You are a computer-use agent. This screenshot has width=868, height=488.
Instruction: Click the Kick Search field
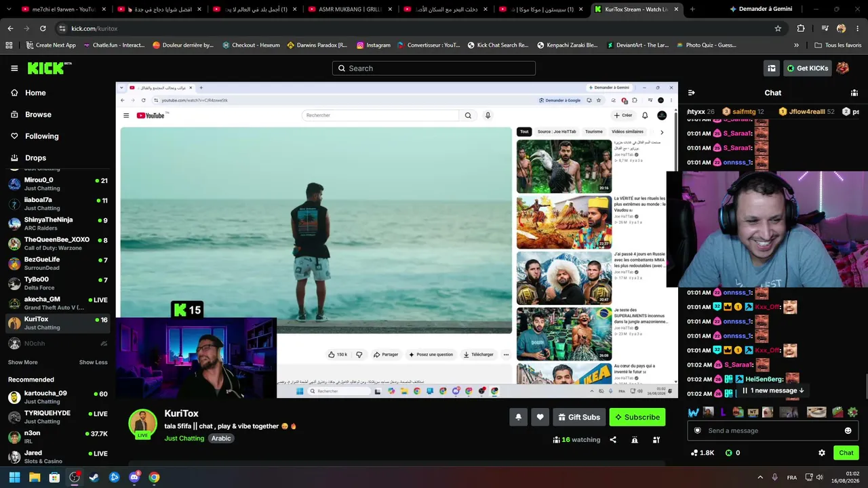click(x=434, y=68)
